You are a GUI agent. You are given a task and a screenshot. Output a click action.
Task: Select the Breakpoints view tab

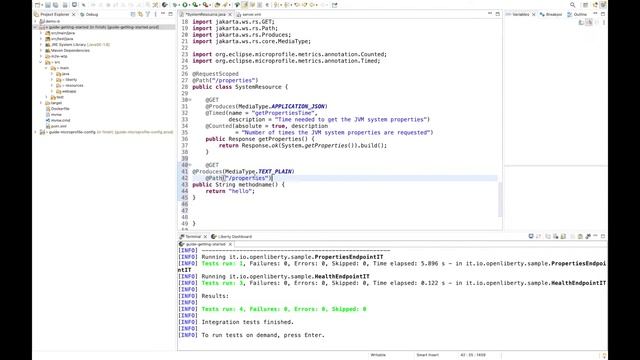click(551, 14)
